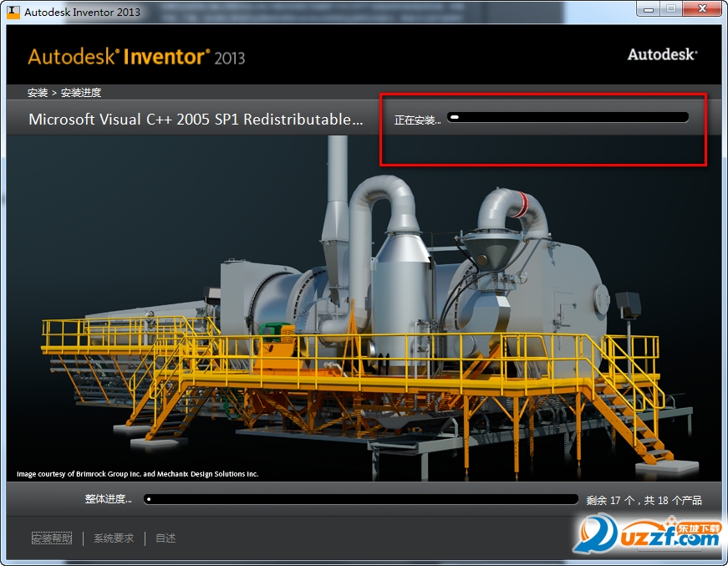Image resolution: width=728 pixels, height=566 pixels.
Task: Close the Inventor installer window
Action: click(x=702, y=9)
